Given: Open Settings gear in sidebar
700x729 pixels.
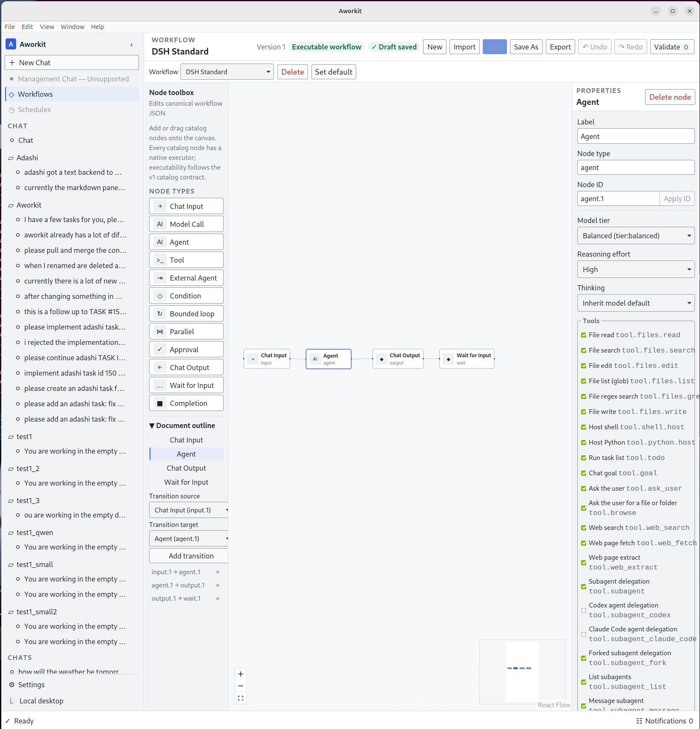Looking at the screenshot, I should (x=12, y=685).
